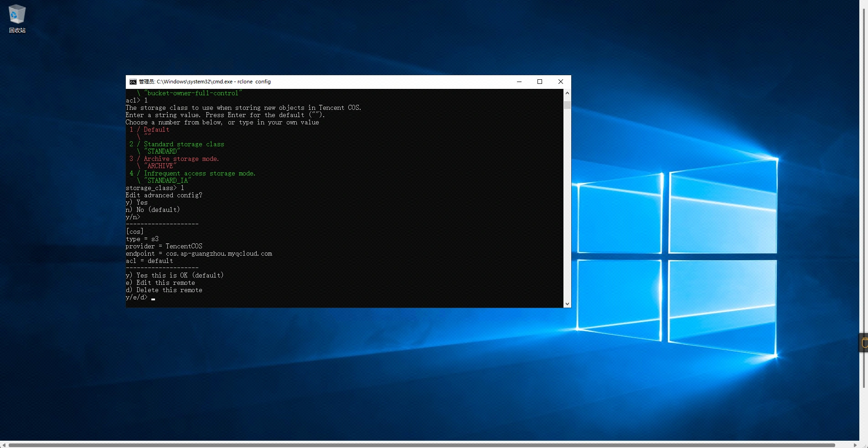Click the bottom scrollbar right arrow
Image resolution: width=868 pixels, height=448 pixels.
point(855,445)
